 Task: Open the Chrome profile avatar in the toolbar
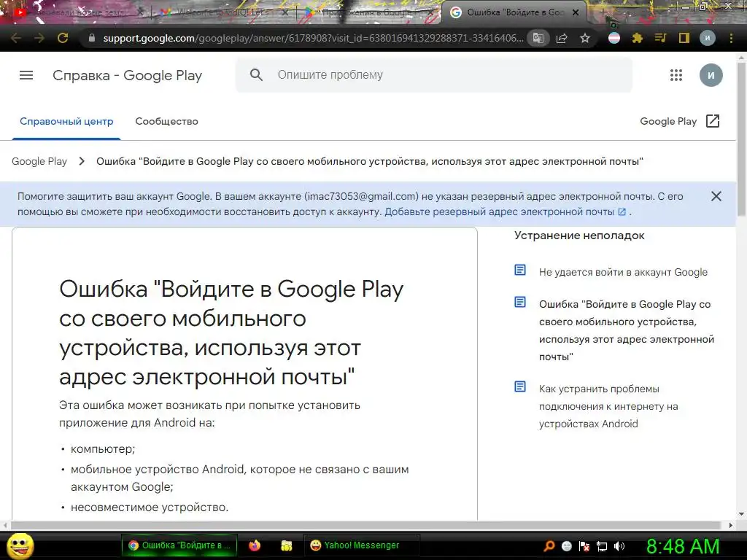tap(708, 38)
